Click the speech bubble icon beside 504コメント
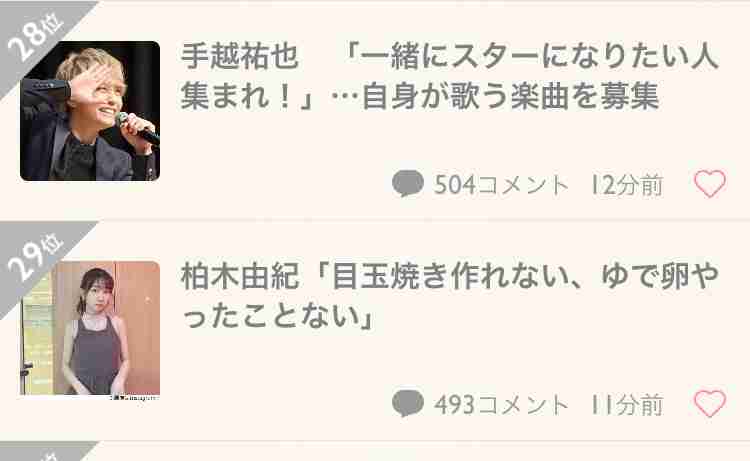 (x=408, y=183)
